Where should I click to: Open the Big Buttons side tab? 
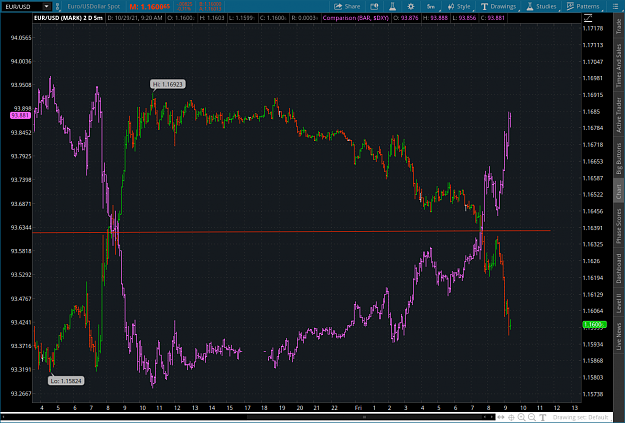[619, 159]
